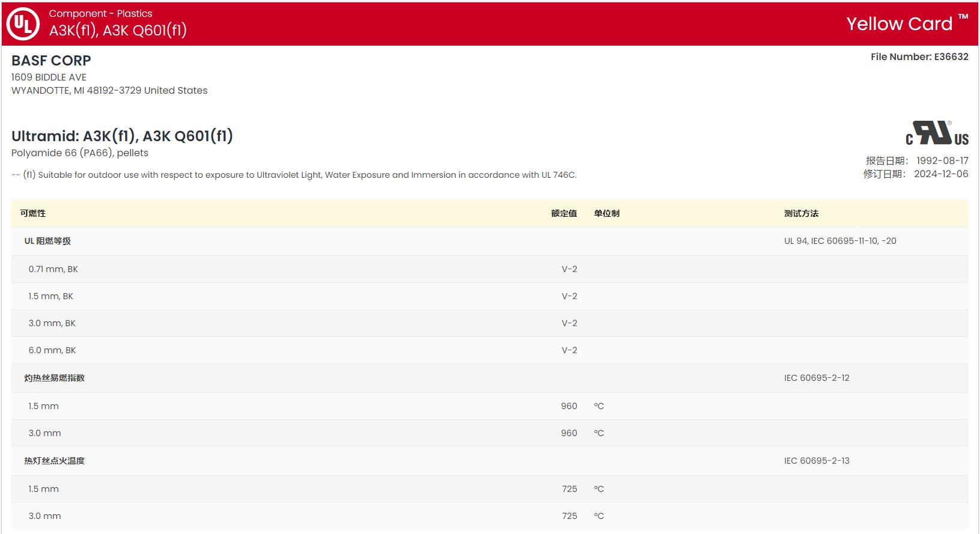Select the address line '1609 BIDDLE AVE'
This screenshot has width=980, height=534.
49,77
